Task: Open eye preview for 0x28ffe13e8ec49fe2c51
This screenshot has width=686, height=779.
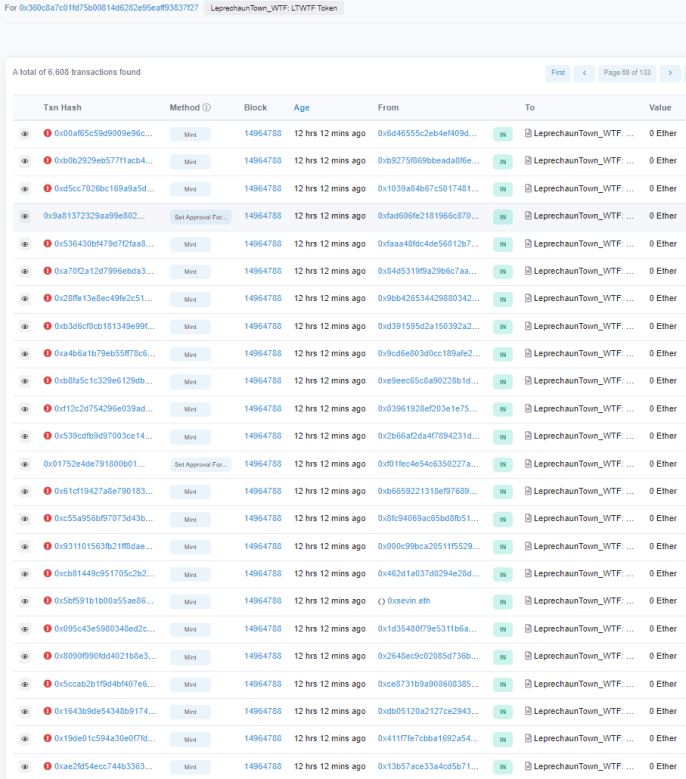Action: pos(24,299)
